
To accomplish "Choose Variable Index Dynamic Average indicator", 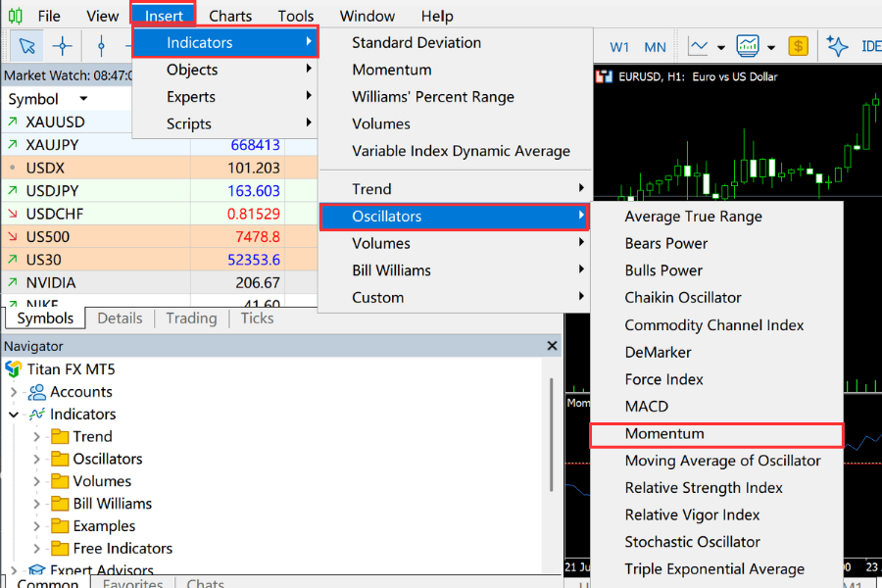I will click(456, 151).
